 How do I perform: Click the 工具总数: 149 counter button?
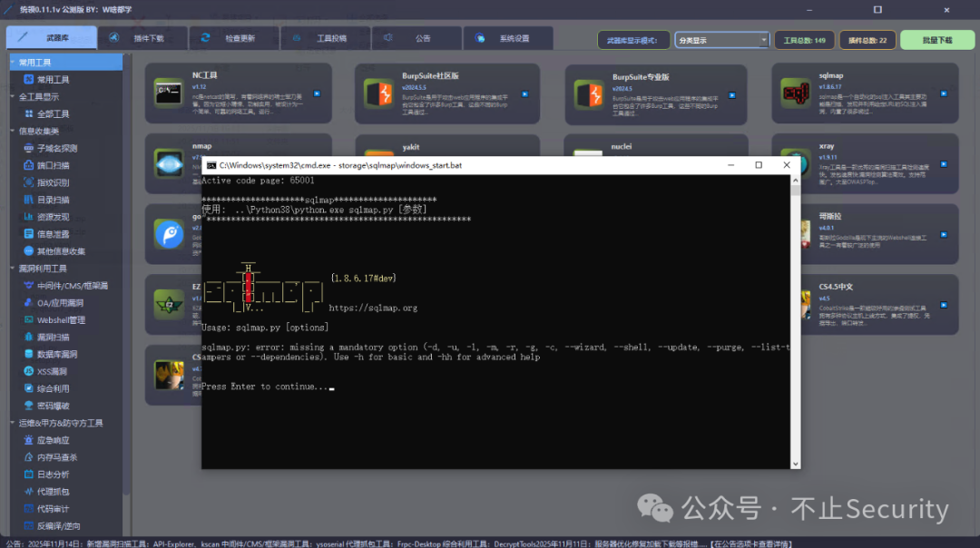coord(804,40)
